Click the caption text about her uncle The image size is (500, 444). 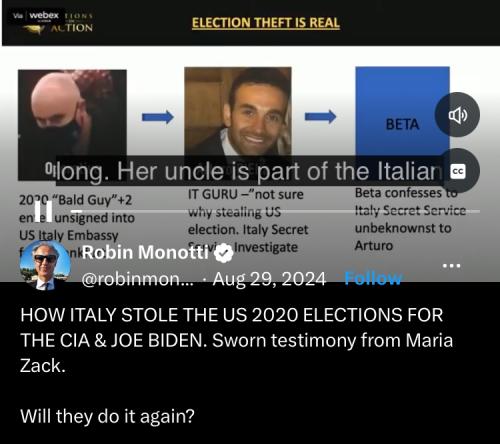tap(249, 171)
